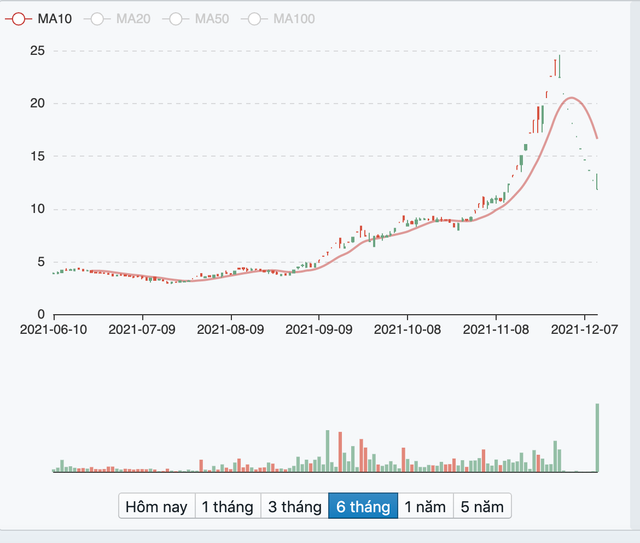The height and width of the screenshot is (543, 640).
Task: Click the 2021-11-08 date axis label
Action: (x=495, y=327)
